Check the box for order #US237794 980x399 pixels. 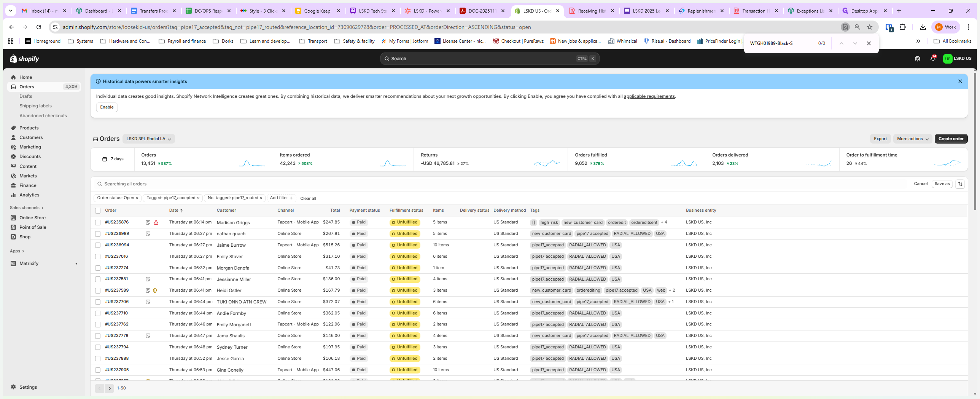pyautogui.click(x=98, y=347)
